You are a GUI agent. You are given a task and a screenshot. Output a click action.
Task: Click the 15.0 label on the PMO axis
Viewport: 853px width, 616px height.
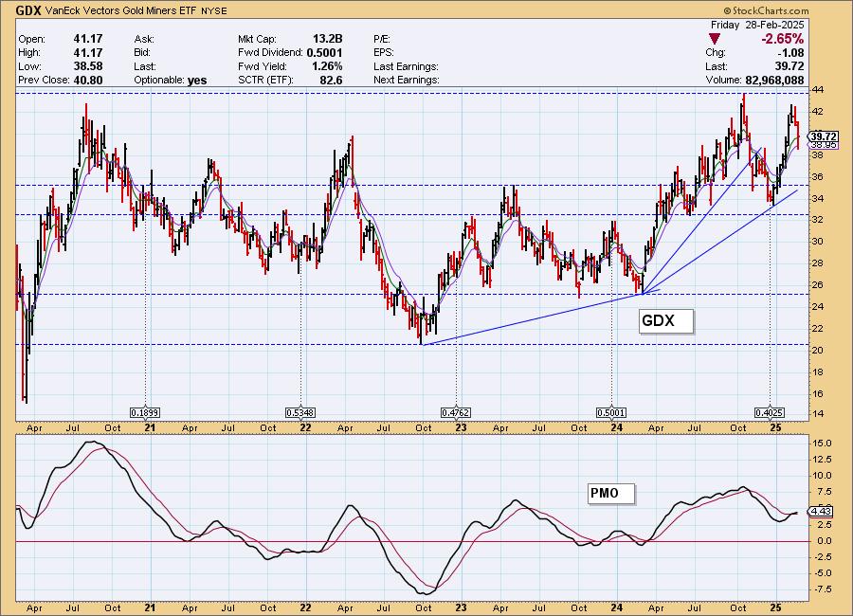(822, 444)
